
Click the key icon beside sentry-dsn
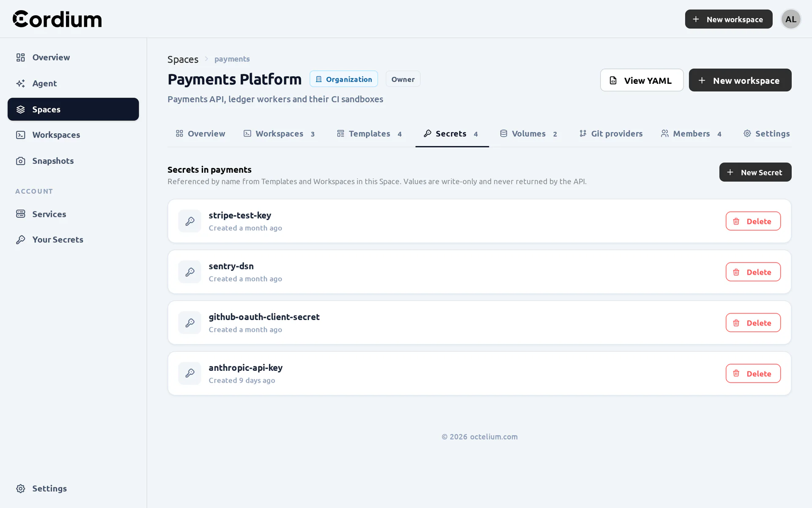pyautogui.click(x=189, y=272)
